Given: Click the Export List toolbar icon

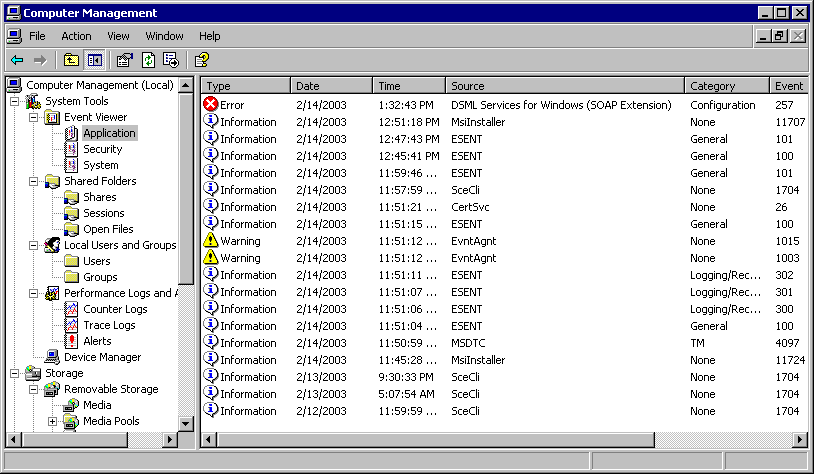Looking at the screenshot, I should (x=171, y=60).
